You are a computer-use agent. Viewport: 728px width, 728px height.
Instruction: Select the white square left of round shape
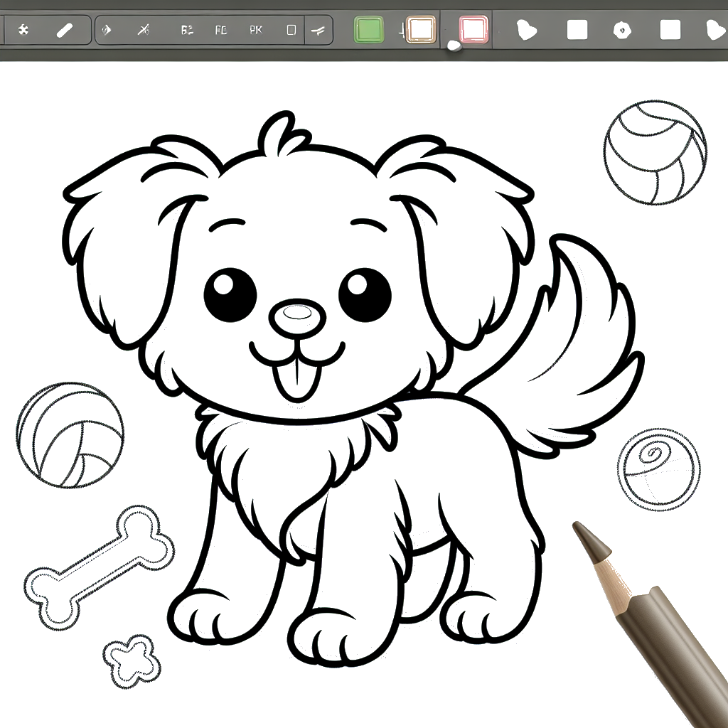click(x=577, y=31)
